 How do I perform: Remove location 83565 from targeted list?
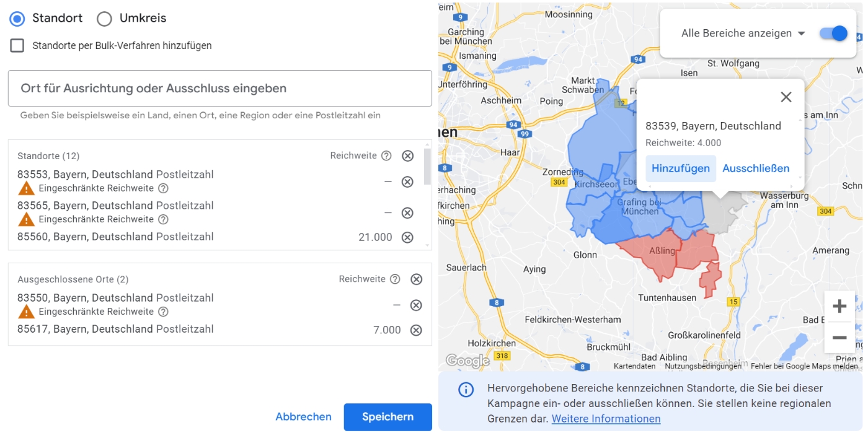click(407, 212)
